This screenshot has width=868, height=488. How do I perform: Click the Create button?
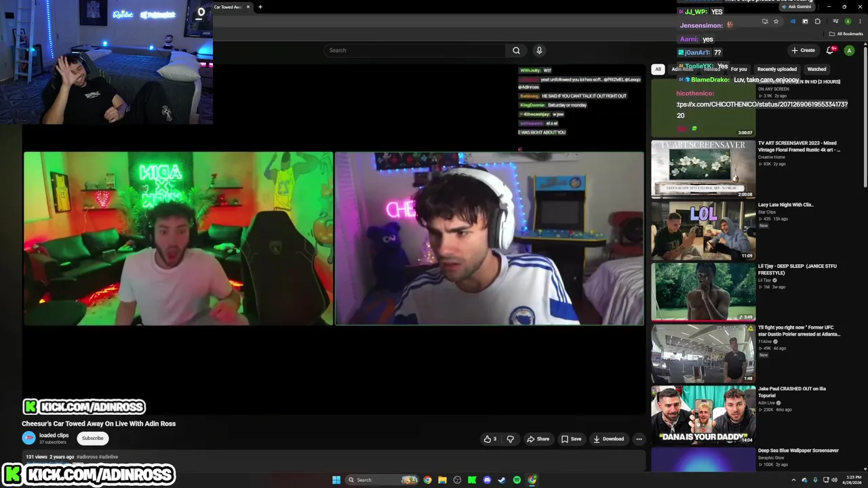(803, 50)
